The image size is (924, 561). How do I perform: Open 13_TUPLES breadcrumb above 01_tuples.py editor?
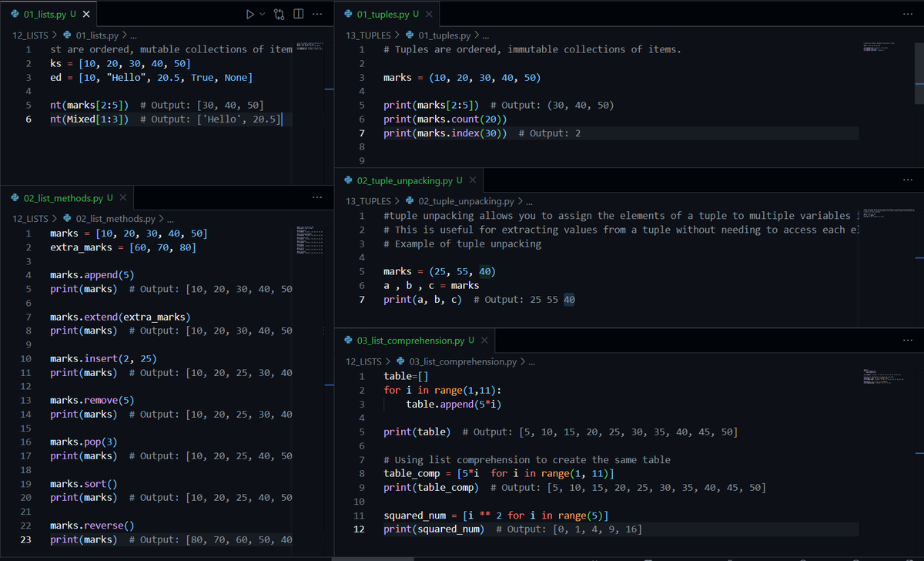coord(368,35)
